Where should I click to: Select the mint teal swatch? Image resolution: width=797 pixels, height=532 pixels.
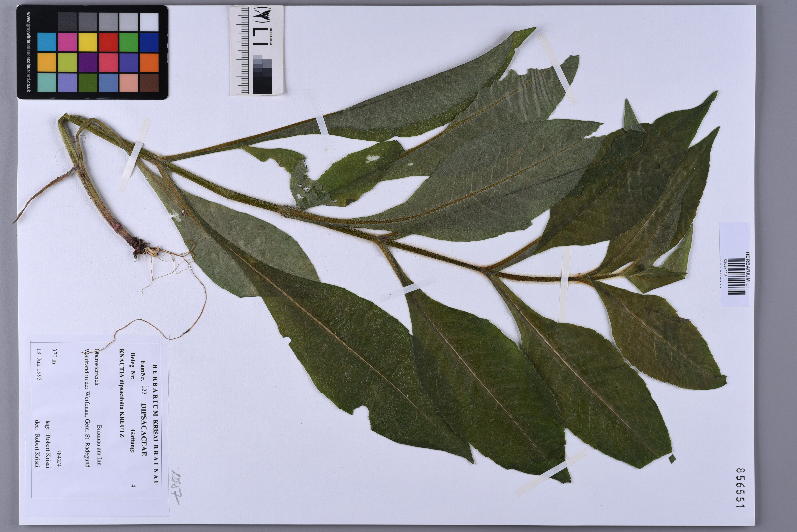pyautogui.click(x=47, y=83)
